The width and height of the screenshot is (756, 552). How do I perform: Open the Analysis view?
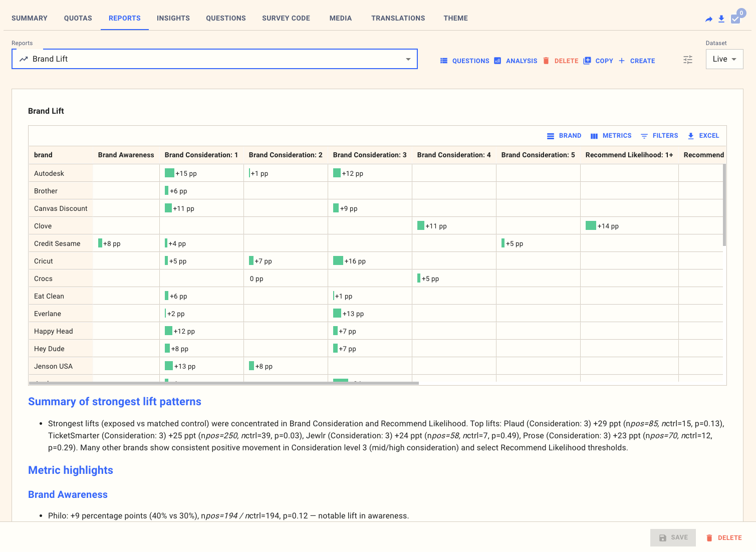point(516,61)
